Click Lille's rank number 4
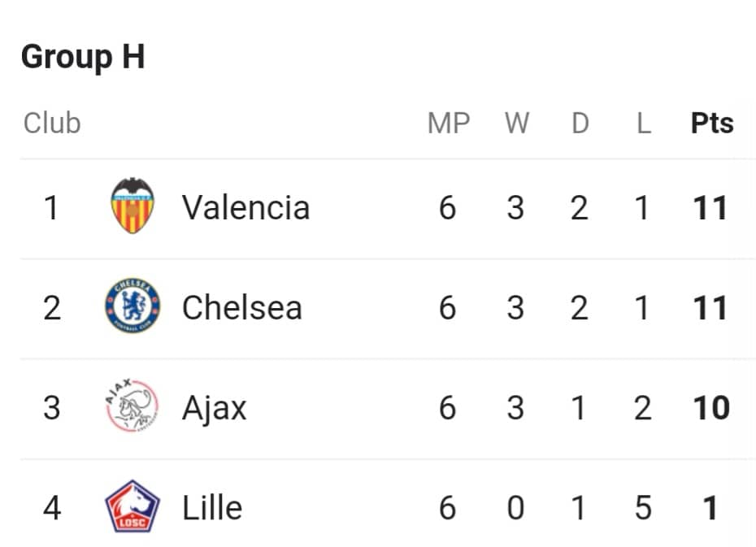Screen dimensions: 756x547 (52, 507)
